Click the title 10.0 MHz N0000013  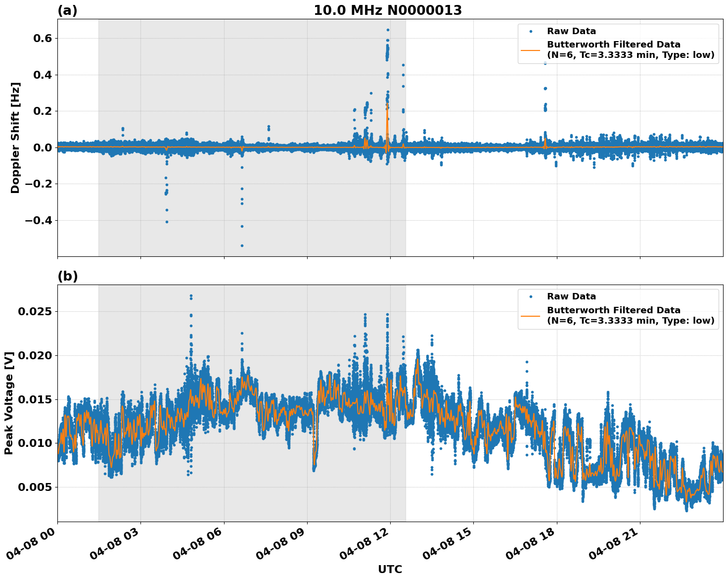pos(387,8)
